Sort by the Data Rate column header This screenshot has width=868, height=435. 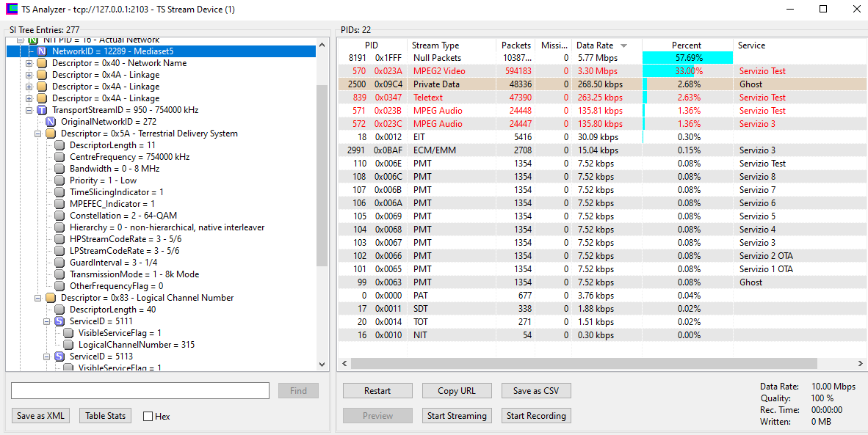click(x=607, y=45)
